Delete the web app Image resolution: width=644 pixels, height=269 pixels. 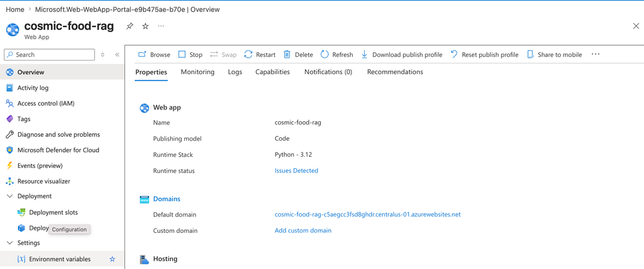tap(298, 55)
